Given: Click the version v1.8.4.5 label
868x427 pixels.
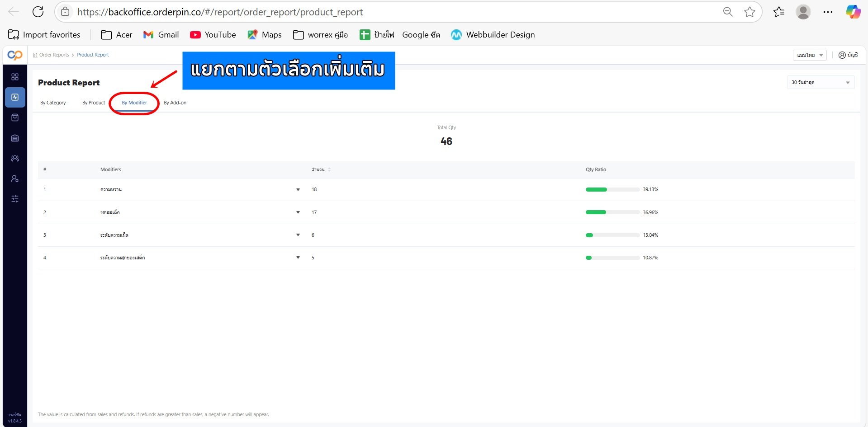Looking at the screenshot, I should [15, 421].
